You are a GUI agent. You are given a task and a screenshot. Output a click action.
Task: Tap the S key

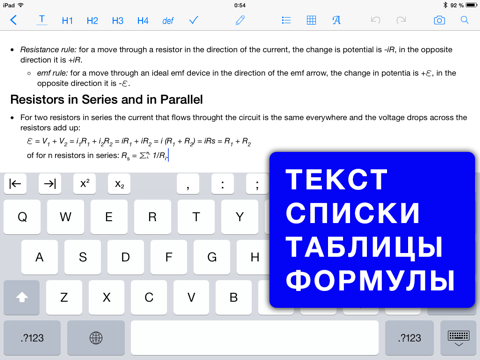click(82, 257)
